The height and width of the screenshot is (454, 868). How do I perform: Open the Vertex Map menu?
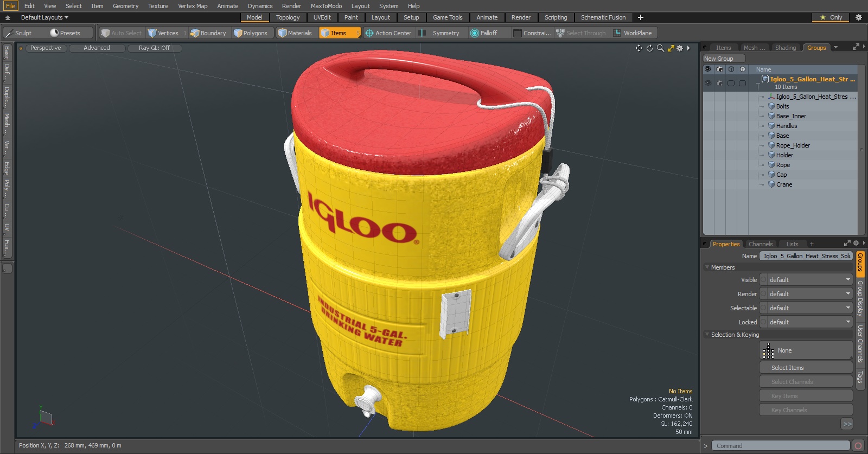[x=193, y=6]
